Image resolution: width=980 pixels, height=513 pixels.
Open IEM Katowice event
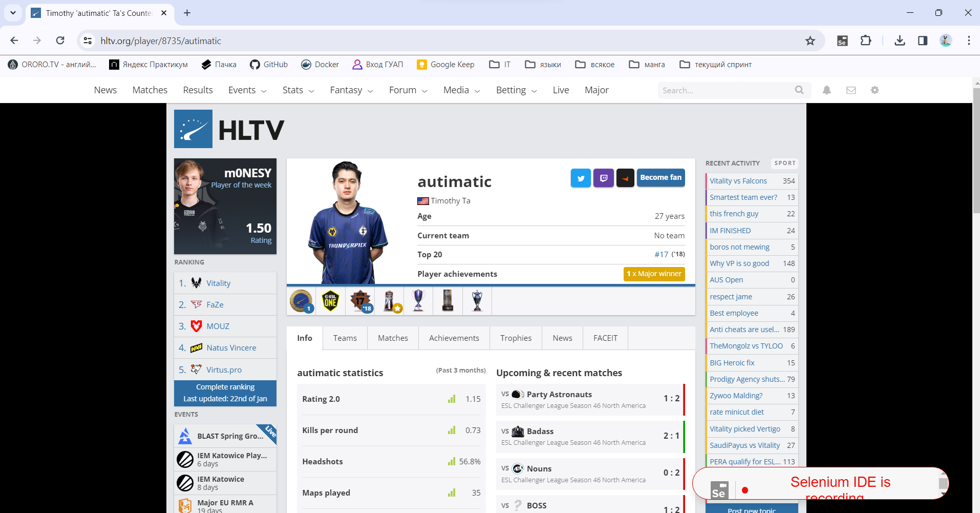[x=225, y=483]
